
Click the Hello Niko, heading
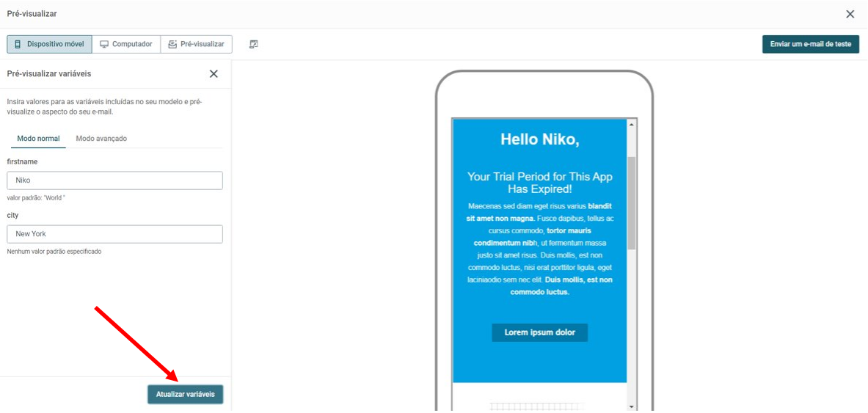tap(540, 139)
